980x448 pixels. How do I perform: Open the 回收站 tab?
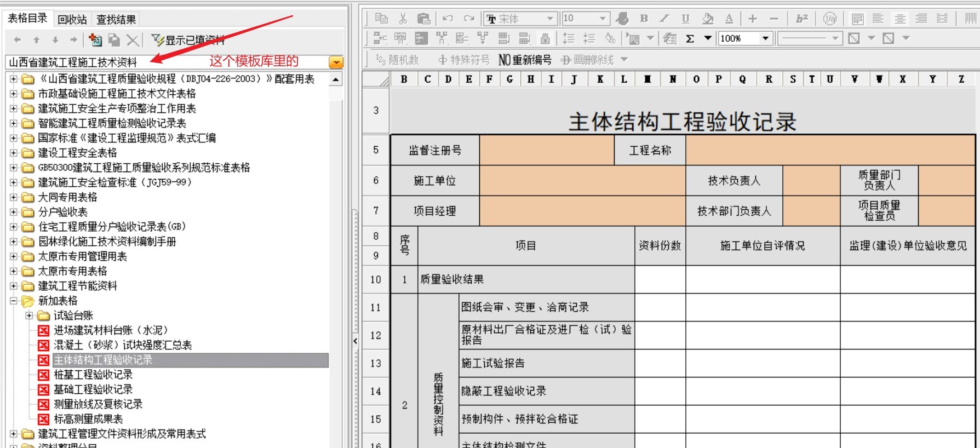point(72,20)
